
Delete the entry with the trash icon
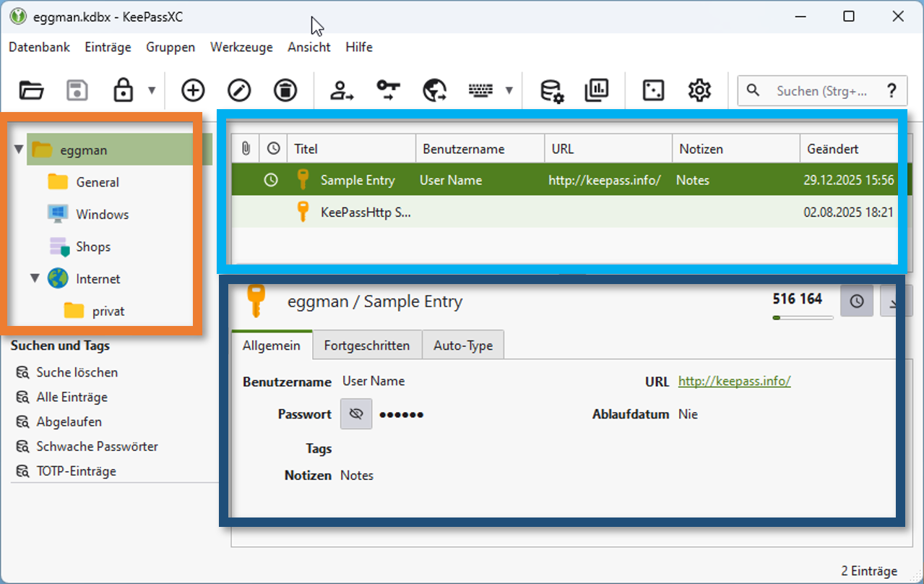click(x=285, y=90)
